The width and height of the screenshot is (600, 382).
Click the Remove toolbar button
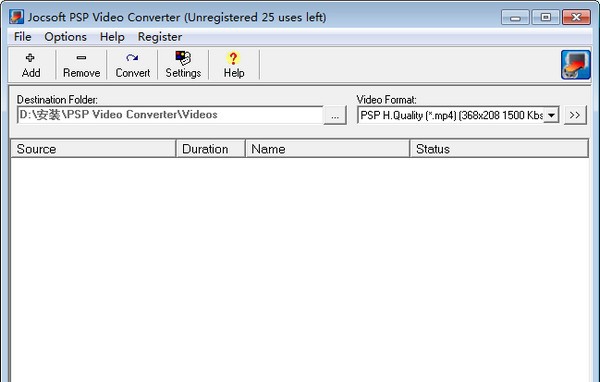81,65
